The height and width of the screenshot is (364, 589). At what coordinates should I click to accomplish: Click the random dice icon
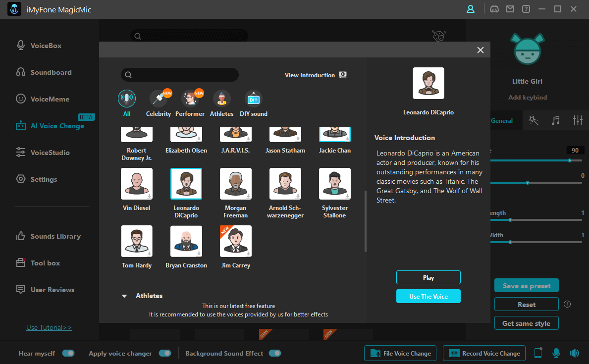click(438, 36)
